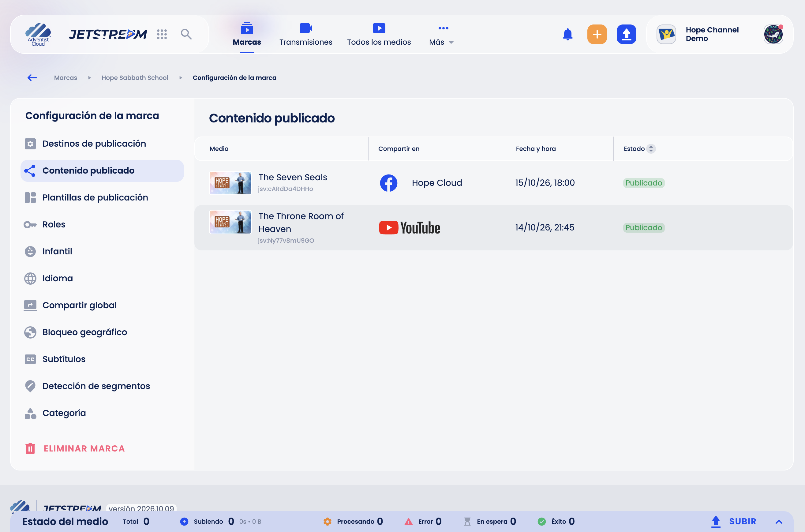Open Compartir global in sidebar
The height and width of the screenshot is (532, 805).
click(102, 305)
